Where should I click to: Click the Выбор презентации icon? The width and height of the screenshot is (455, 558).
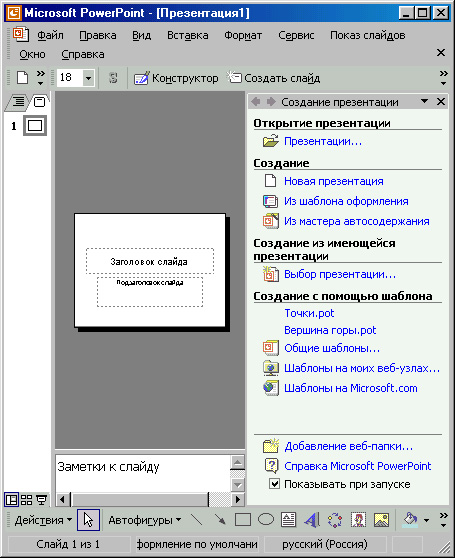[x=270, y=274]
